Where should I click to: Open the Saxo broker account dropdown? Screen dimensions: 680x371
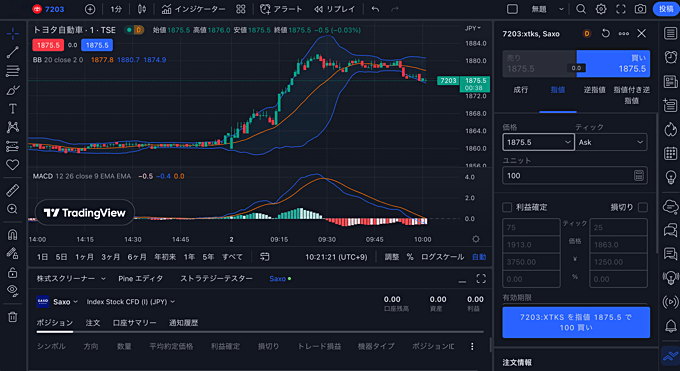[58, 302]
